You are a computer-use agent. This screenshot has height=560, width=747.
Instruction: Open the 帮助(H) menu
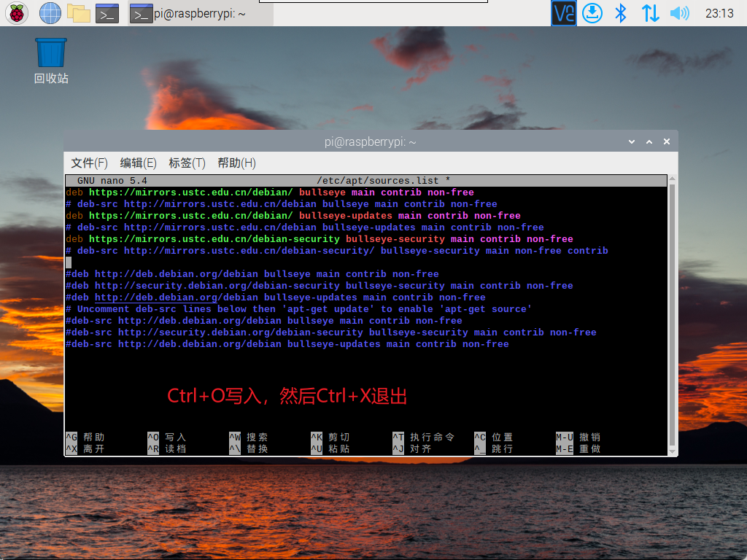pos(236,163)
